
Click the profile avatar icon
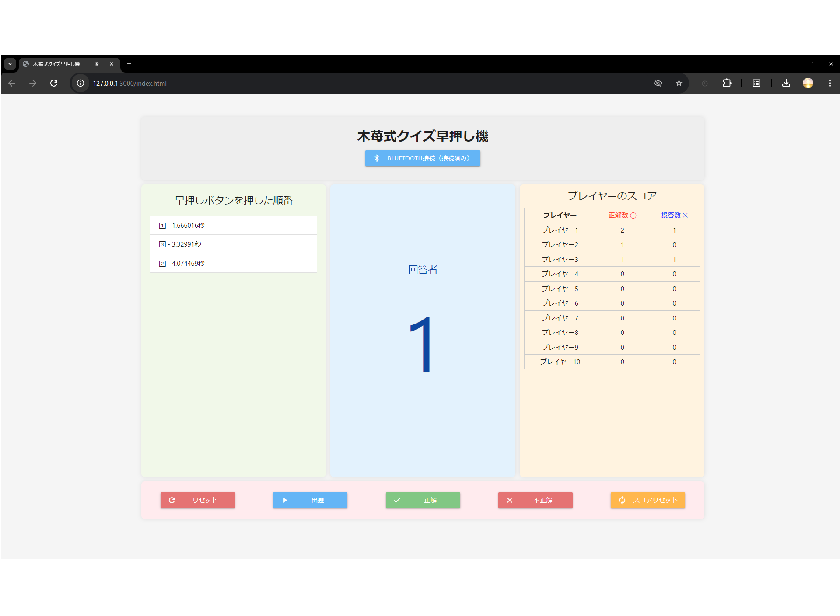pos(808,83)
